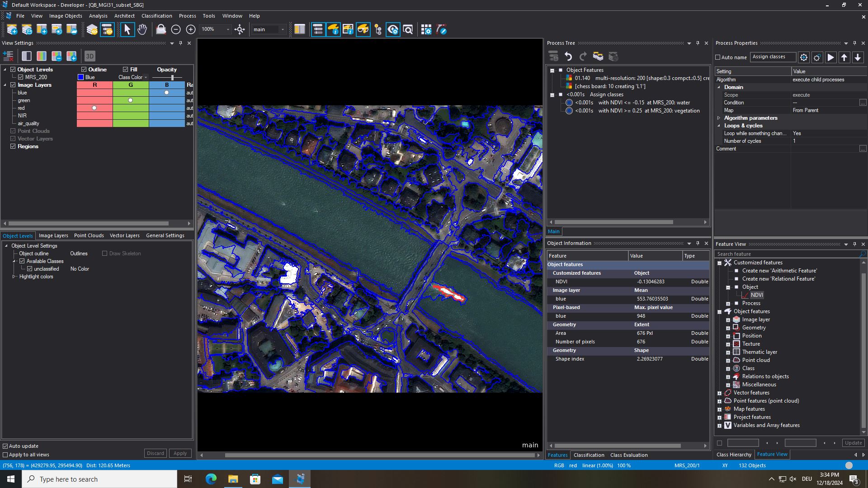Click the Apply button
Viewport: 868px width, 488px height.
coord(180,453)
